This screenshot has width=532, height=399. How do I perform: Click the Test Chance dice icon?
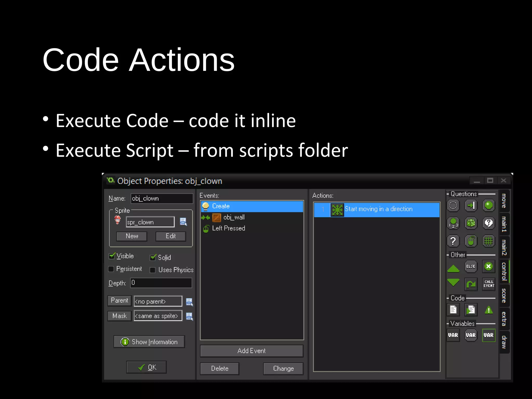click(x=471, y=223)
